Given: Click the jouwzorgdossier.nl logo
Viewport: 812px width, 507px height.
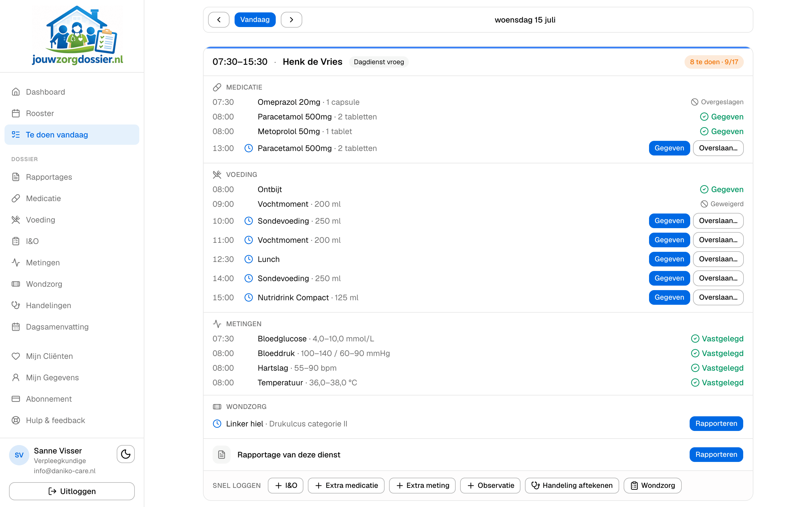Looking at the screenshot, I should click(78, 35).
